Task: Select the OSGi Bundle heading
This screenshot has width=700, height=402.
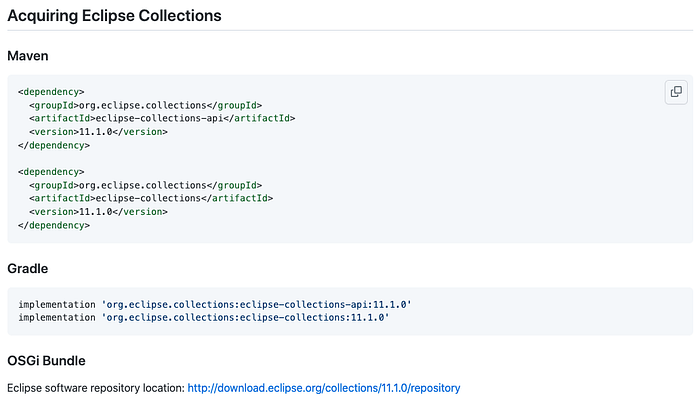Action: [46, 360]
